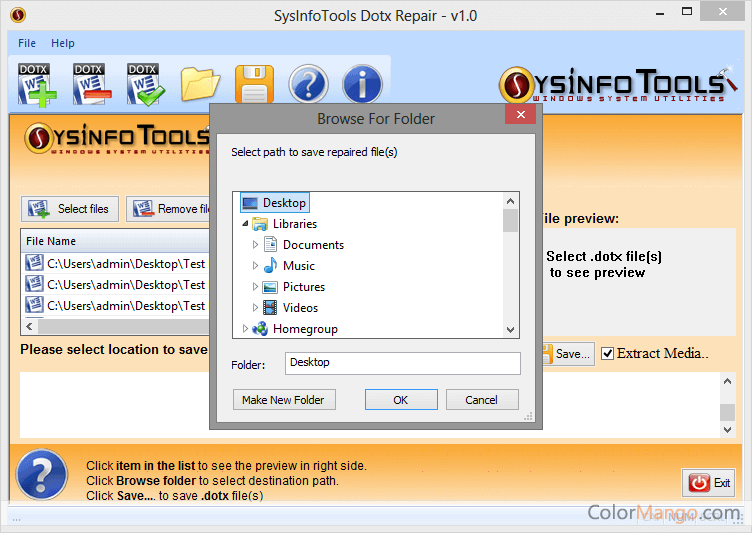Cancel the Browse For Folder dialog
This screenshot has width=752, height=533.
coord(482,400)
